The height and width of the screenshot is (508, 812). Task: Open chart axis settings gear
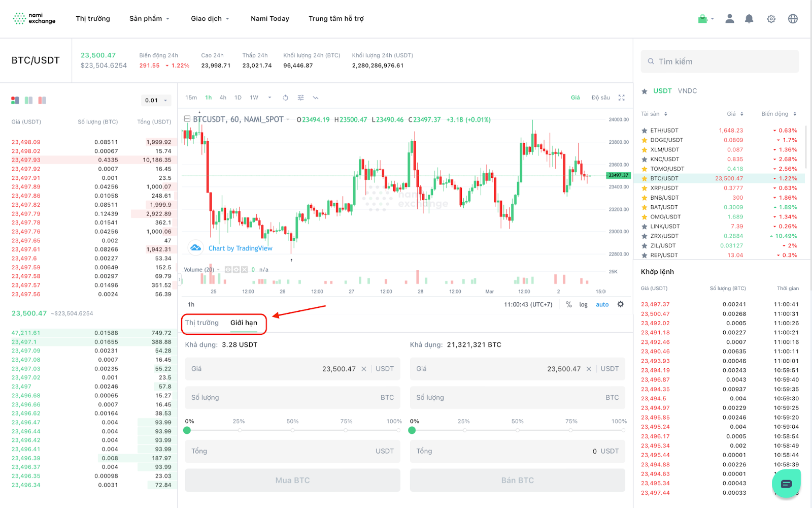(621, 304)
